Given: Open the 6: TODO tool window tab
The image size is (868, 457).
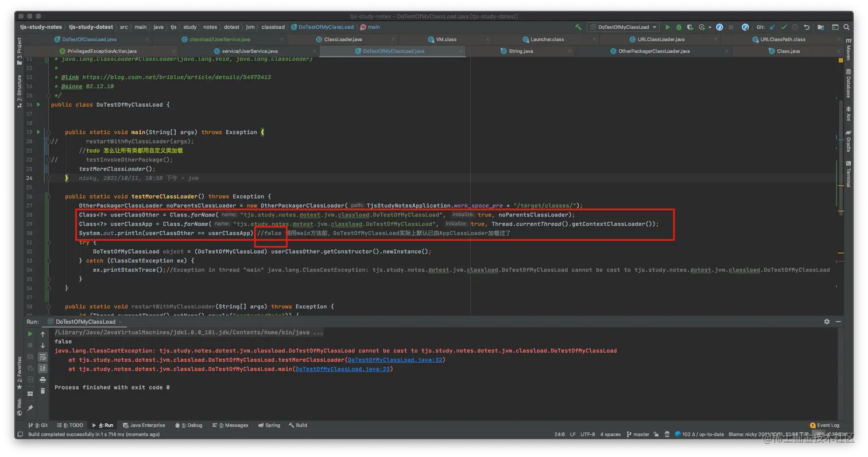Looking at the screenshot, I should [x=70, y=425].
